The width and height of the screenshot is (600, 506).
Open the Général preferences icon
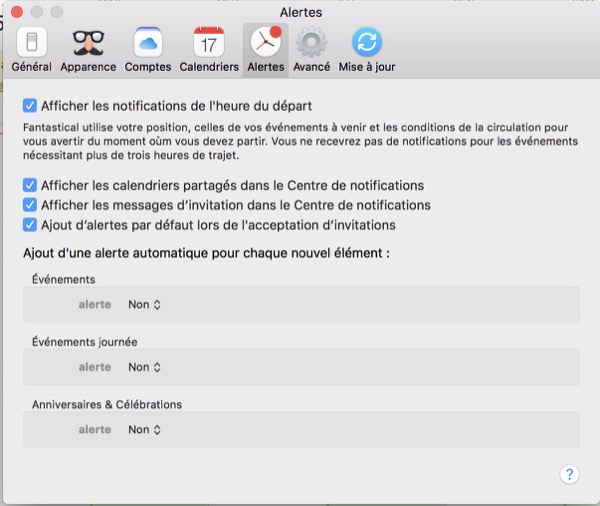click(32, 42)
